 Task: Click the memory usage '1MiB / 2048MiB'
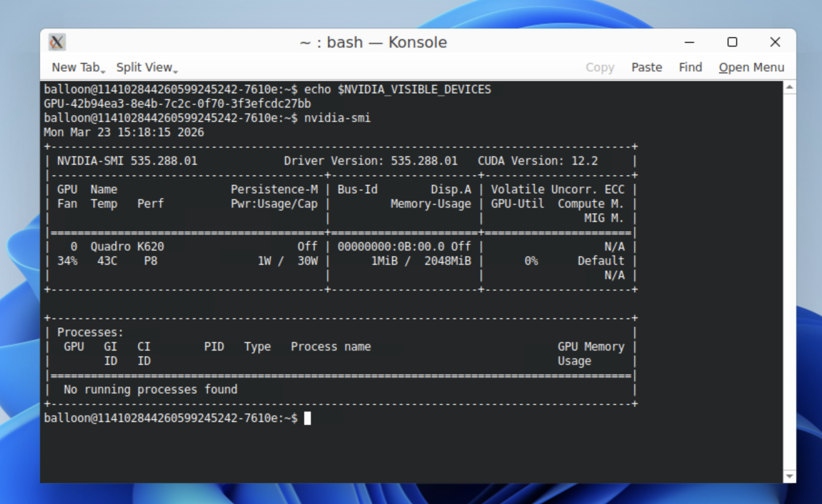click(x=421, y=261)
